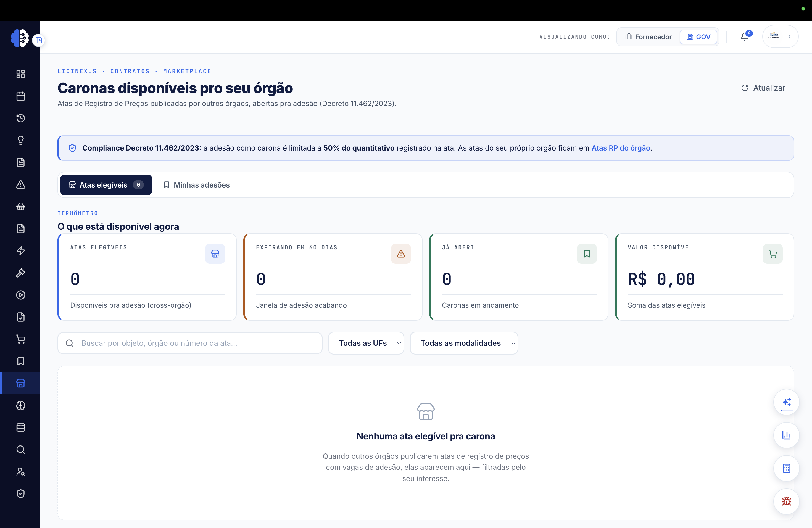Select the Atas elegíveis tab
This screenshot has width=812, height=528.
point(106,185)
